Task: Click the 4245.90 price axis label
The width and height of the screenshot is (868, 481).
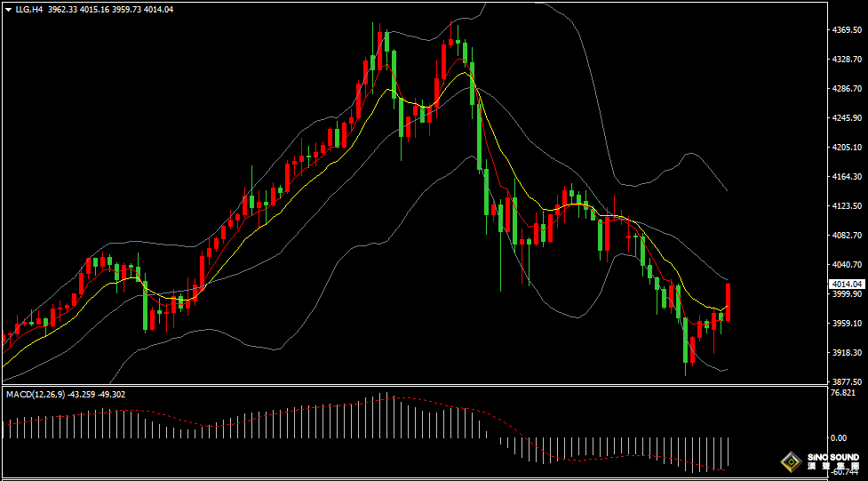Action: tap(847, 118)
